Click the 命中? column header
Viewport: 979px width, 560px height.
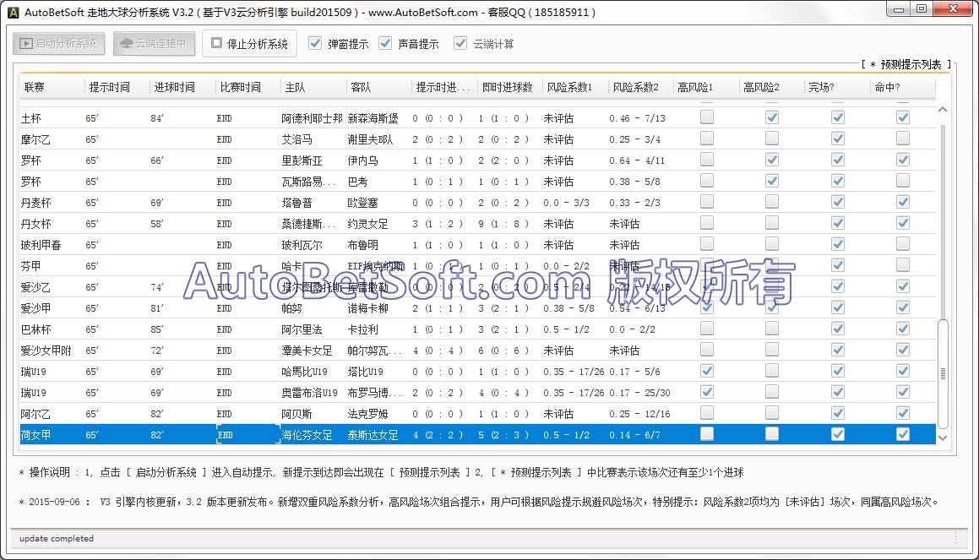coord(901,87)
